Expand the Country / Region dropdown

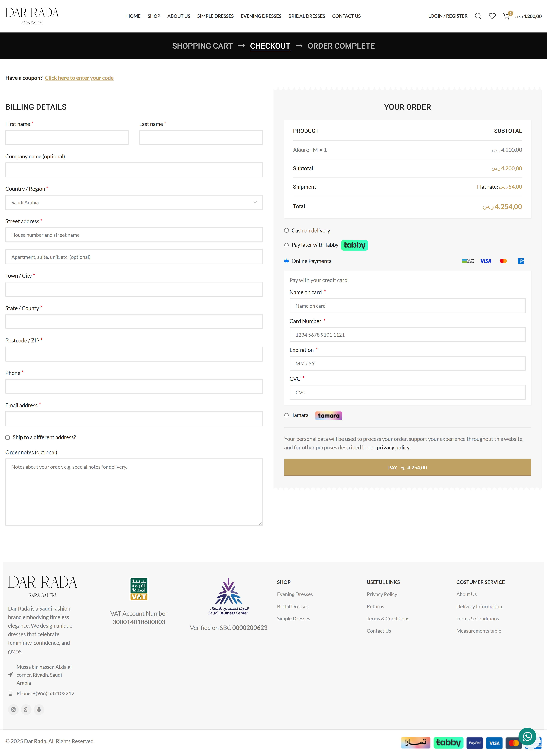point(134,202)
